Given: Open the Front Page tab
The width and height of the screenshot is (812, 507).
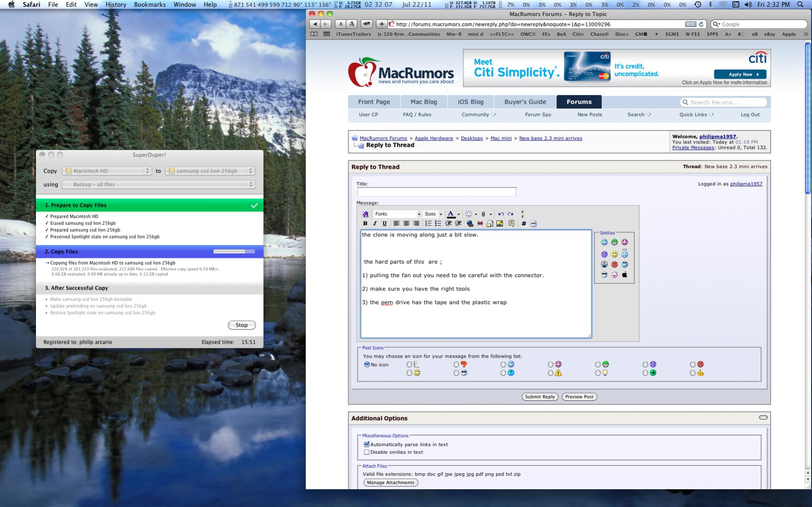Looking at the screenshot, I should [374, 102].
